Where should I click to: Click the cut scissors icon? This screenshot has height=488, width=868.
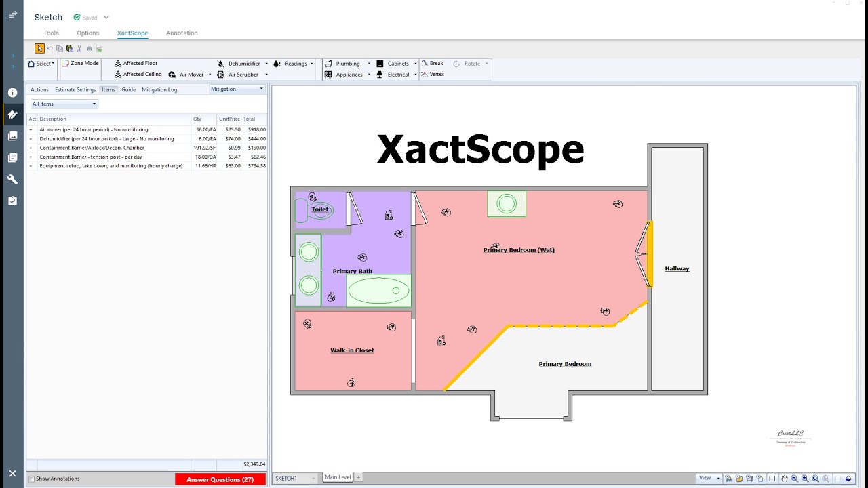[x=79, y=49]
